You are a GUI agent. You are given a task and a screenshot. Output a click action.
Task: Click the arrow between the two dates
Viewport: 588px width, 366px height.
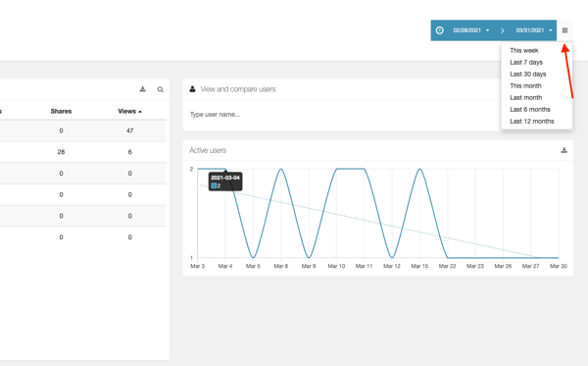[503, 30]
